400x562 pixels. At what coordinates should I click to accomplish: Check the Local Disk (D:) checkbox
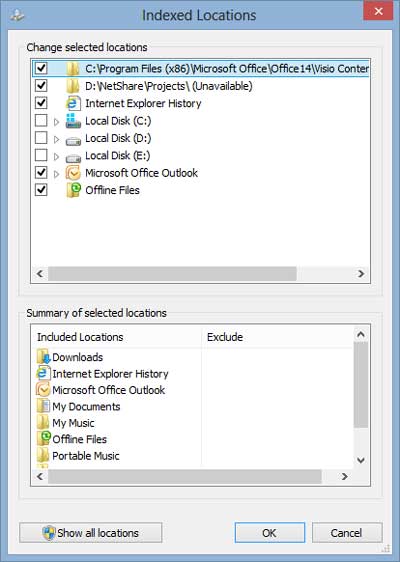pyautogui.click(x=41, y=138)
